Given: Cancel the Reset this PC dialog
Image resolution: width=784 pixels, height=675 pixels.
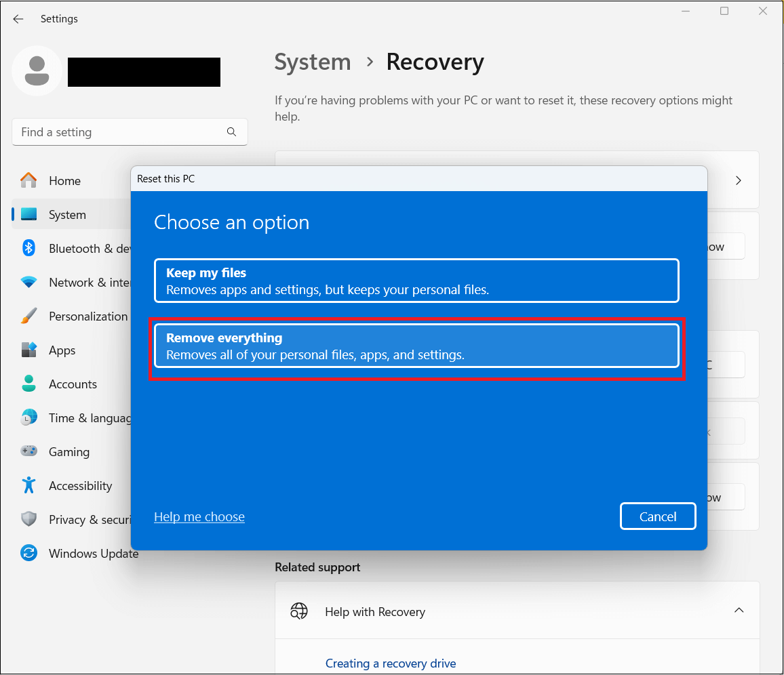Looking at the screenshot, I should 658,516.
